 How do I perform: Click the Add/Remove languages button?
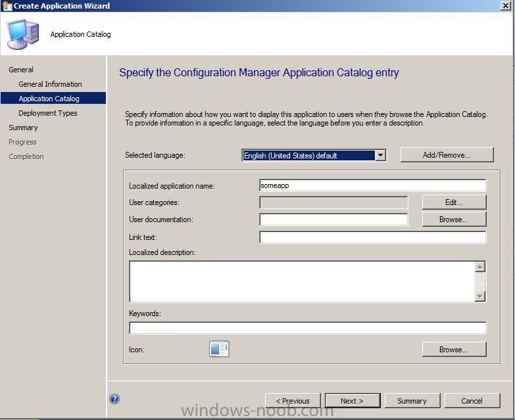tap(447, 155)
